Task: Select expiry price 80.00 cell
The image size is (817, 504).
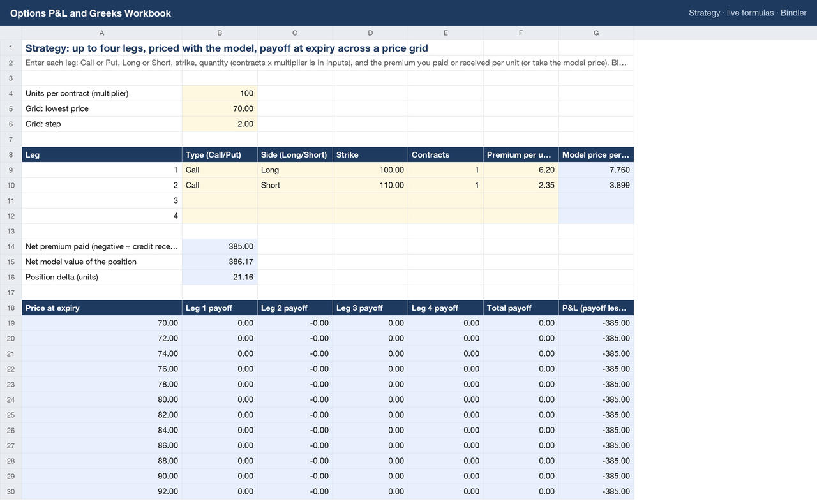Action: click(102, 399)
